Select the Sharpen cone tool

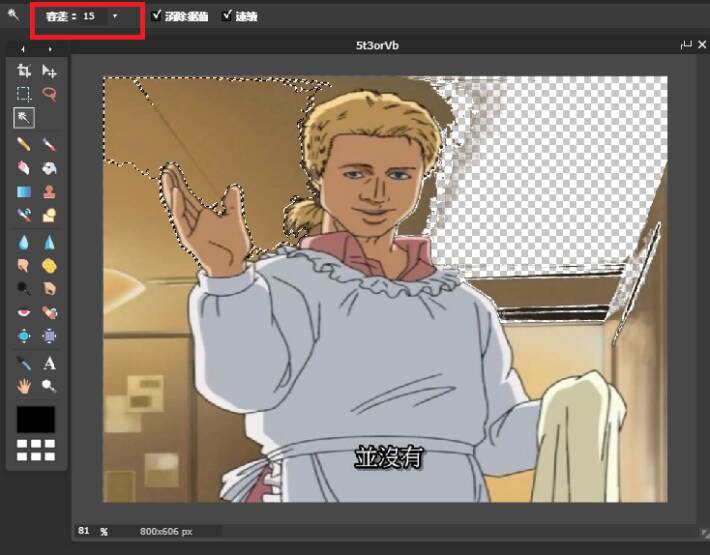point(49,243)
